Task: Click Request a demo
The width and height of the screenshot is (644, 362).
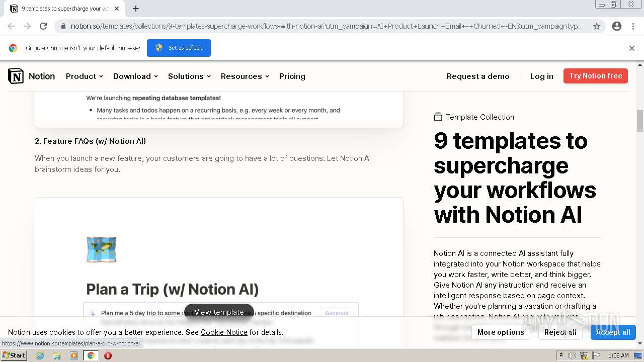Action: (478, 76)
